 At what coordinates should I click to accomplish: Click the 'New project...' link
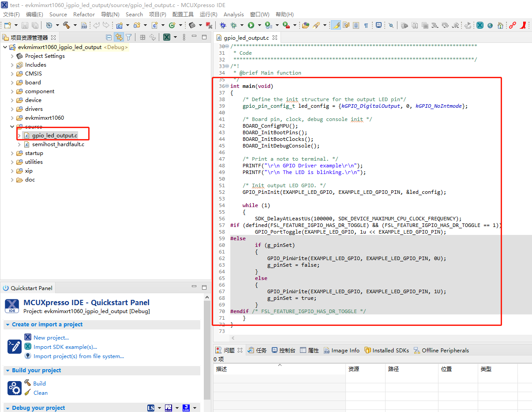click(51, 337)
